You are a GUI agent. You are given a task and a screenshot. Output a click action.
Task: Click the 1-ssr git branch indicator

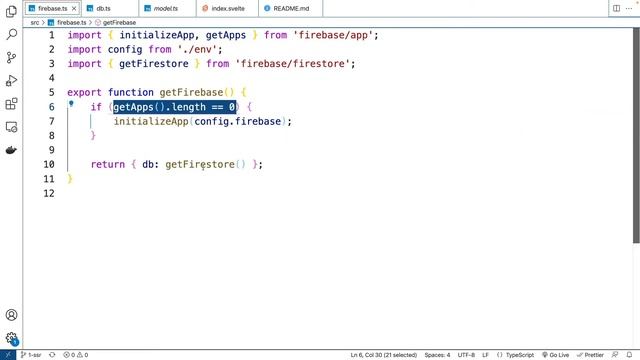coord(31,355)
